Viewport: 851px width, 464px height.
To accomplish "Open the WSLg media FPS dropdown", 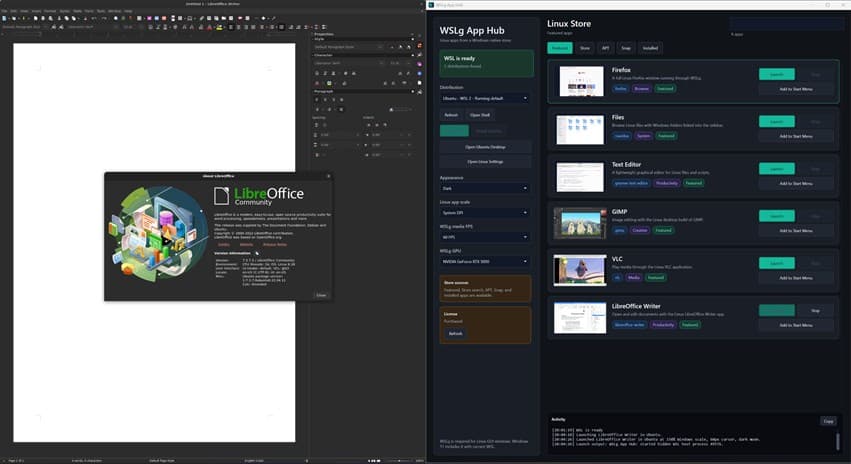I will pyautogui.click(x=485, y=237).
